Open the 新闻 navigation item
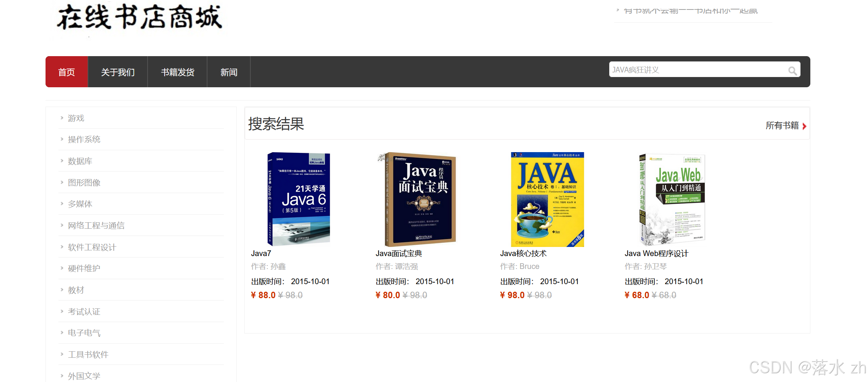This screenshot has width=868, height=382. click(x=229, y=72)
